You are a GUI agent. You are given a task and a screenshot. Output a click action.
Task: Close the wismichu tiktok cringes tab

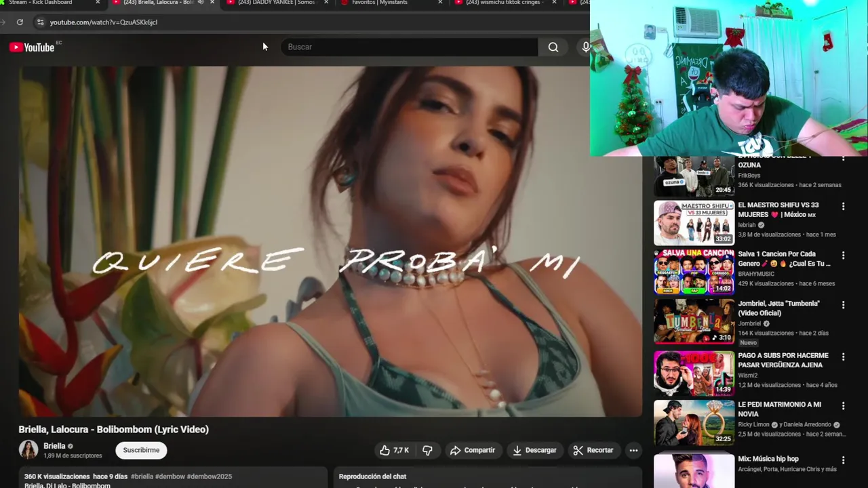coord(554,3)
